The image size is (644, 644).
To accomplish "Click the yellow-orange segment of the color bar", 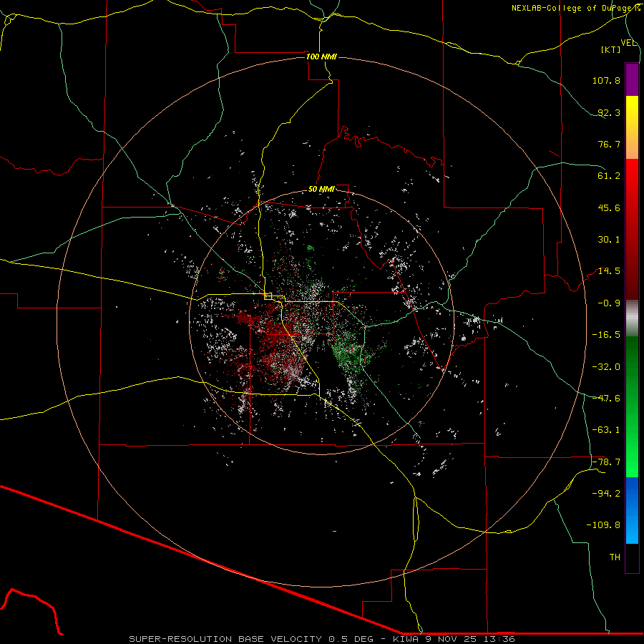I will [x=632, y=127].
